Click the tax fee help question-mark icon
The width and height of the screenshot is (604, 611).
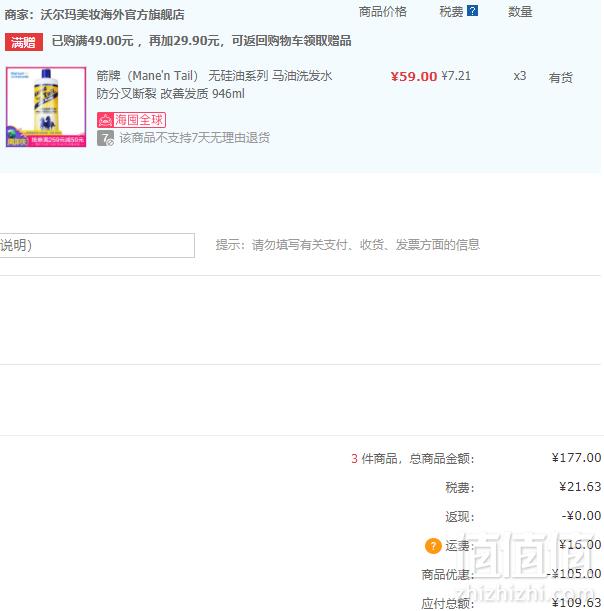pos(472,11)
